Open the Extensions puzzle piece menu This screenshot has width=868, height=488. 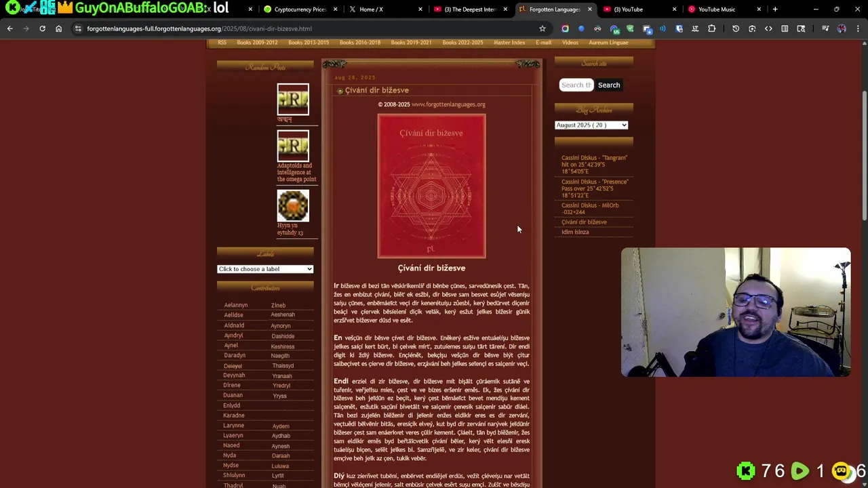(711, 28)
